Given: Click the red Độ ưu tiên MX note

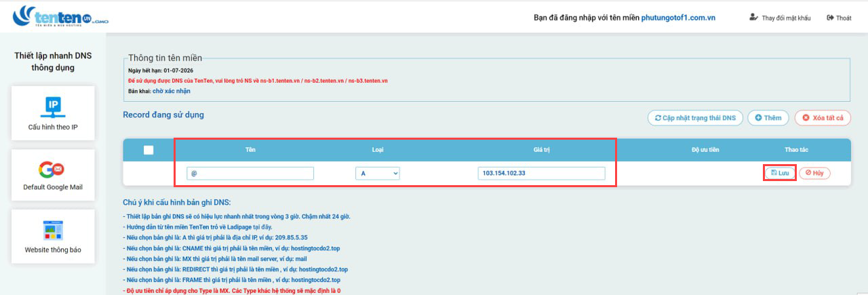Looking at the screenshot, I should click(x=231, y=290).
